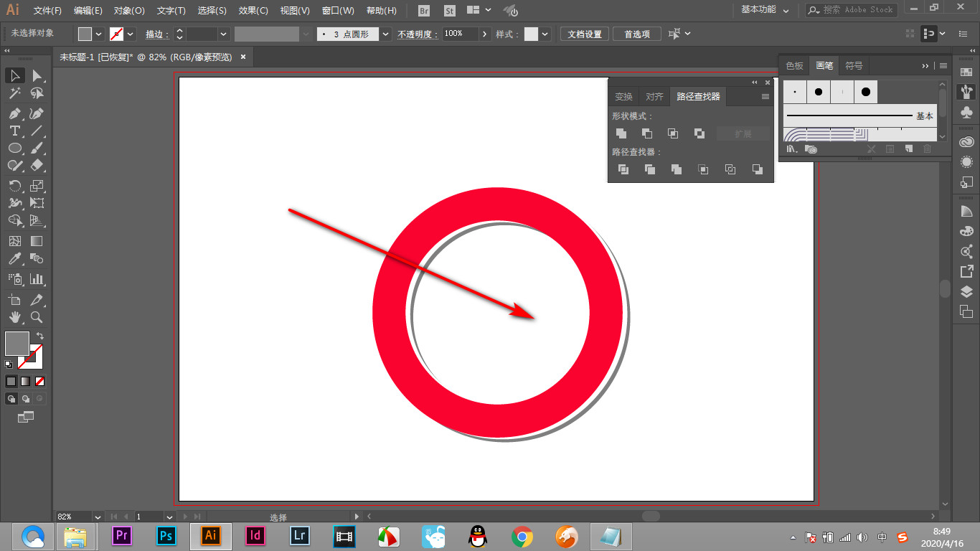980x551 pixels.
Task: Select the Lasso tool
Action: click(37, 93)
